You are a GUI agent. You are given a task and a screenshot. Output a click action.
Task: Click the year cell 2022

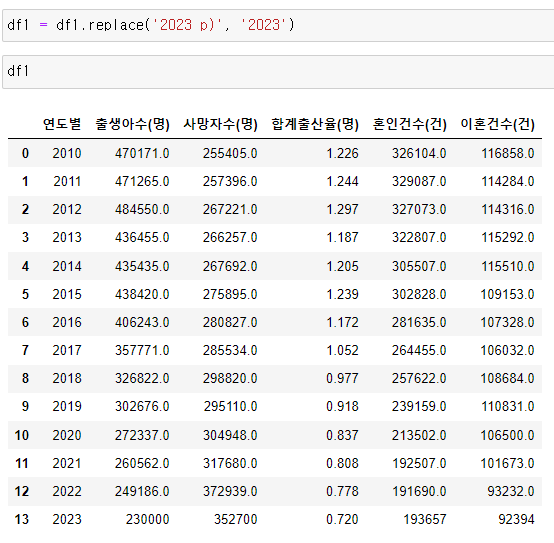[x=67, y=491]
